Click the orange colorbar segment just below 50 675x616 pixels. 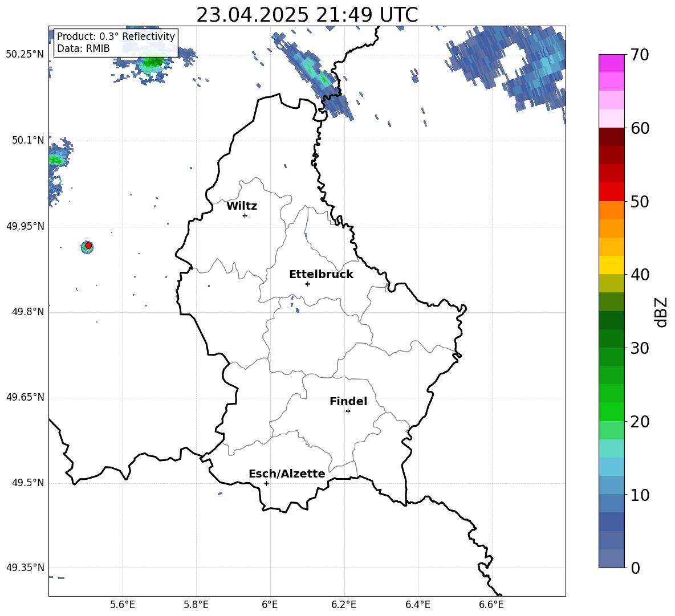coord(611,210)
